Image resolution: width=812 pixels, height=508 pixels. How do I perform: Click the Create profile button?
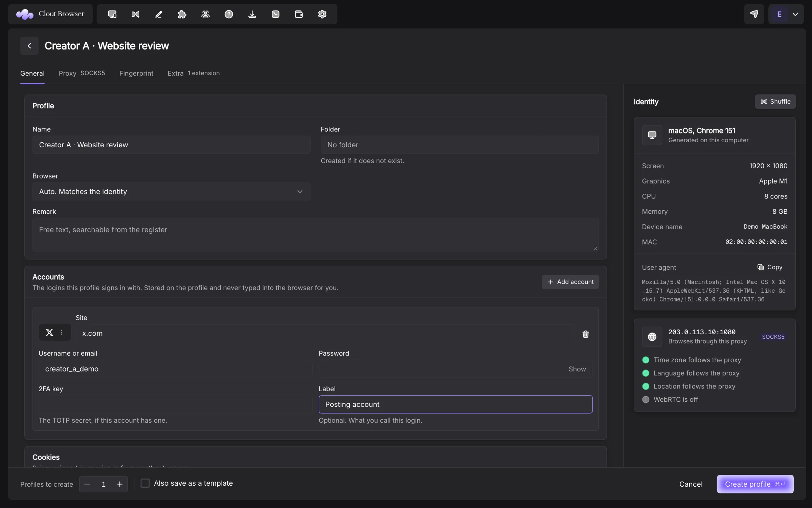(755, 484)
